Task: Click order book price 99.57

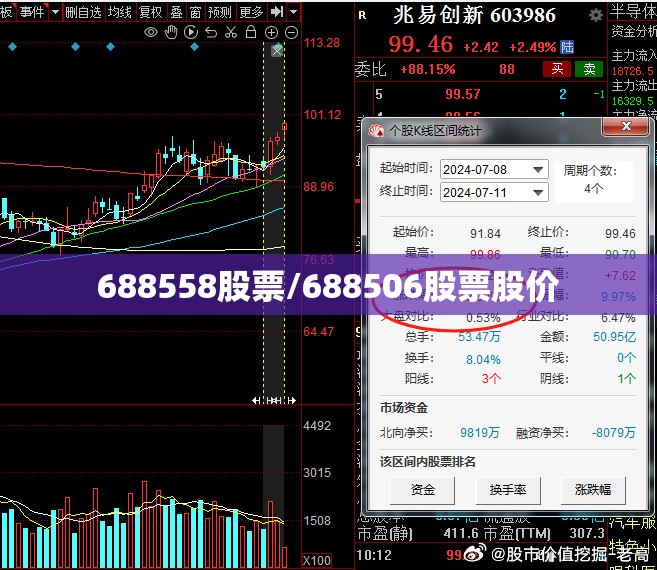Action: tap(463, 94)
